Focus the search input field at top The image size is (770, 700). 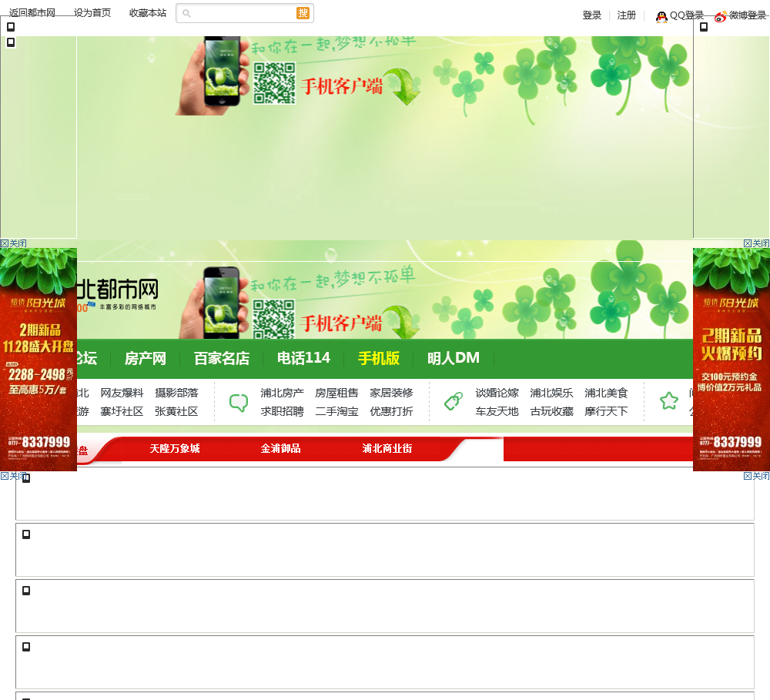tap(245, 13)
